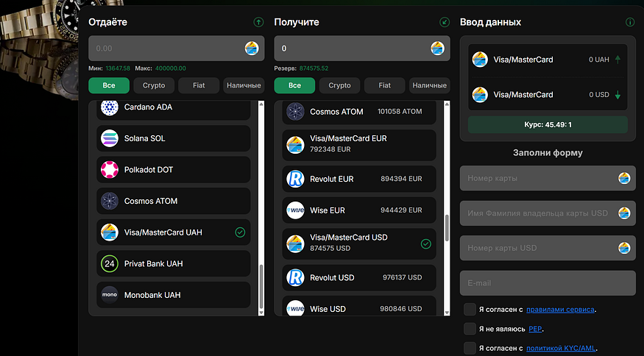
Task: Focus the Получите amount field showing 0
Action: pos(362,49)
